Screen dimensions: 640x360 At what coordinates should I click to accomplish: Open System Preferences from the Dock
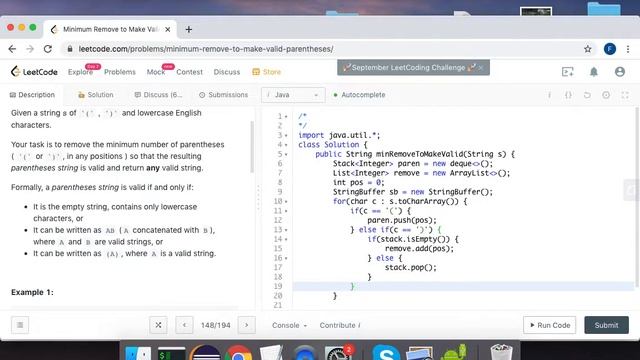[338, 353]
